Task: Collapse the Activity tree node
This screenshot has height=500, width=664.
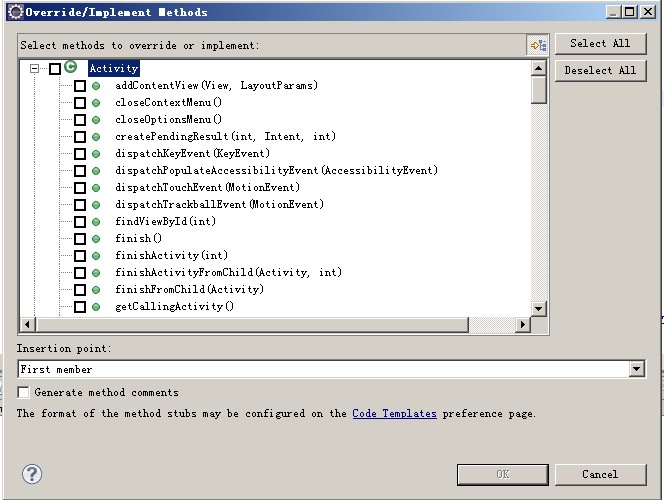Action: click(x=35, y=69)
